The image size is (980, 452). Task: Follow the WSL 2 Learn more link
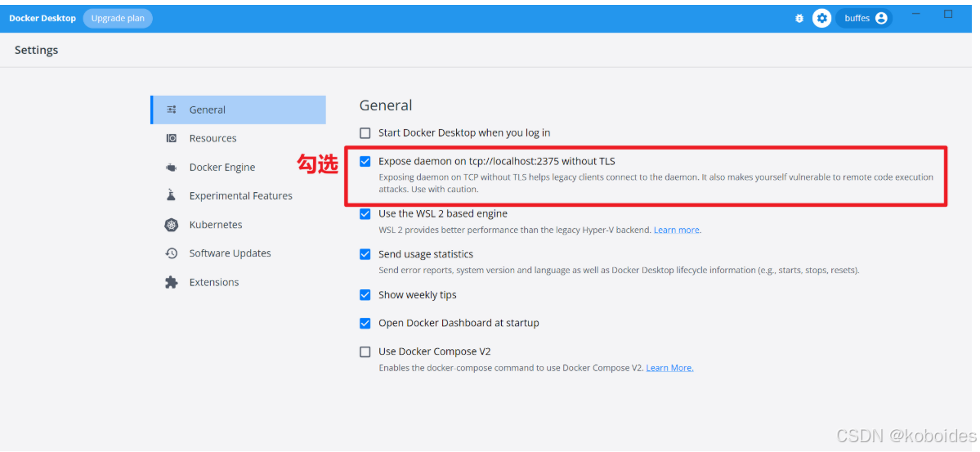coord(676,230)
